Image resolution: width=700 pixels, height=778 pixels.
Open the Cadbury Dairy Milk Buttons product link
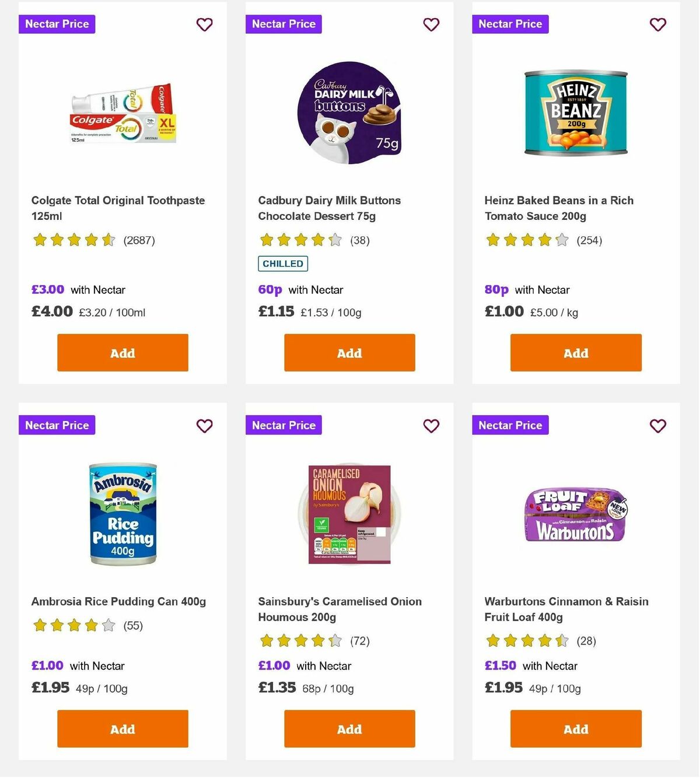point(329,208)
